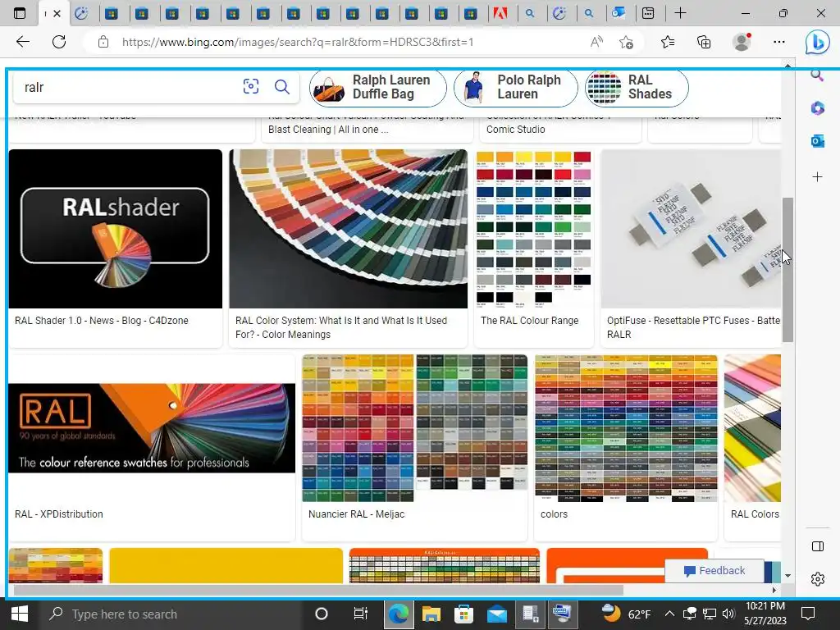Open 'RAL Color System: What Is It' link
The image size is (840, 630).
pos(341,327)
